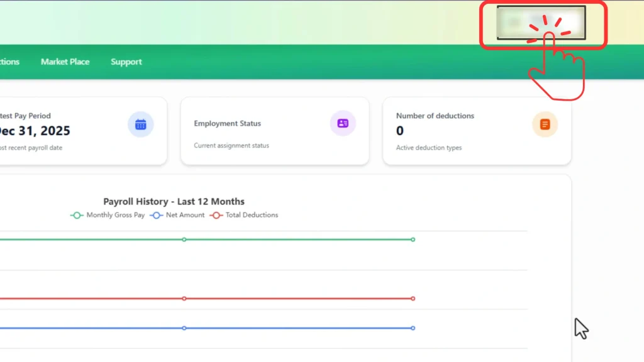Toggle the Total Deductions legend series

coord(244,215)
